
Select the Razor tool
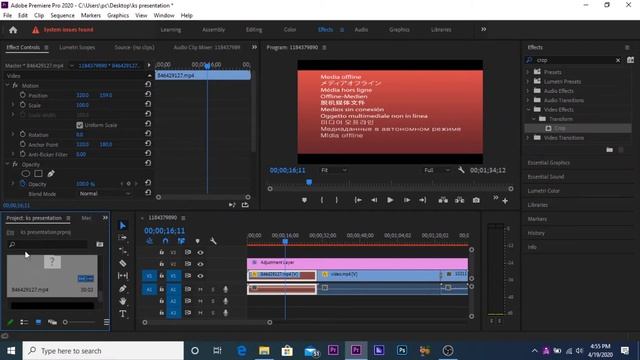point(122,263)
